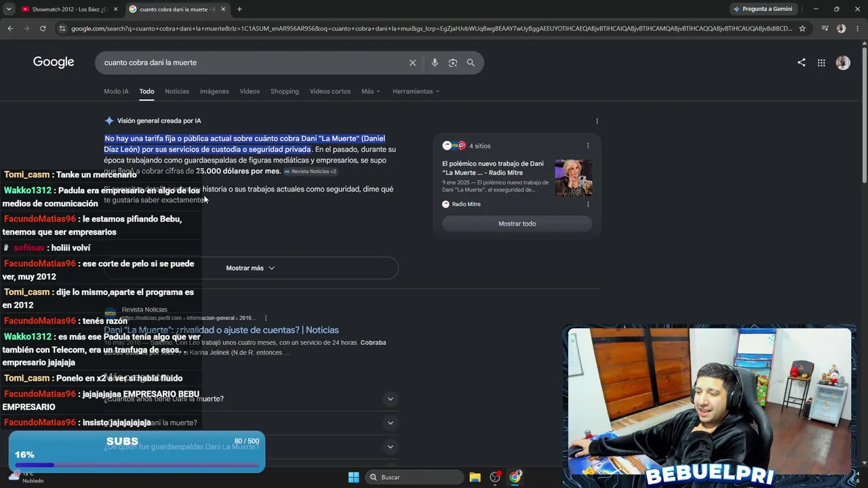Open the weather widget showing Nublado

(26, 477)
